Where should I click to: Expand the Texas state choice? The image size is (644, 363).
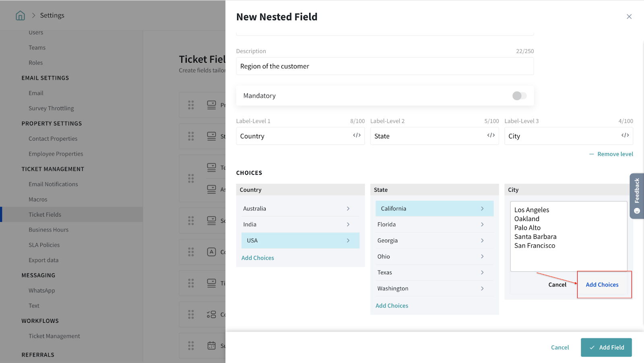pos(482,273)
